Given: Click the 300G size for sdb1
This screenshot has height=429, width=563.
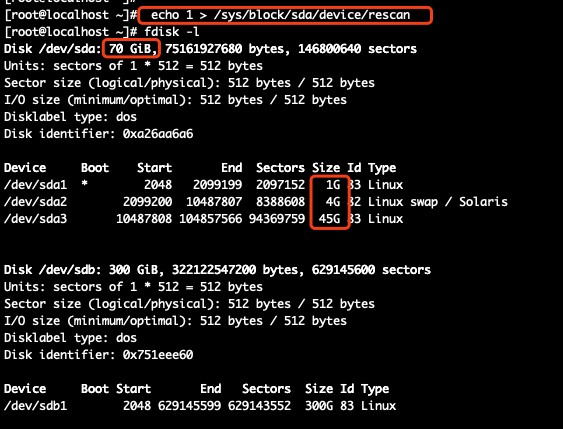Looking at the screenshot, I should click(319, 406).
